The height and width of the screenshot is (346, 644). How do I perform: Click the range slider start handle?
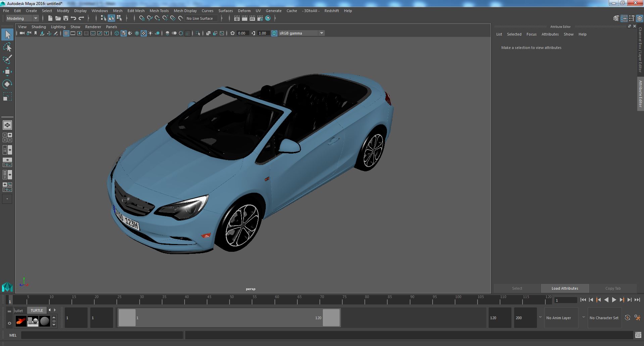[x=127, y=318]
